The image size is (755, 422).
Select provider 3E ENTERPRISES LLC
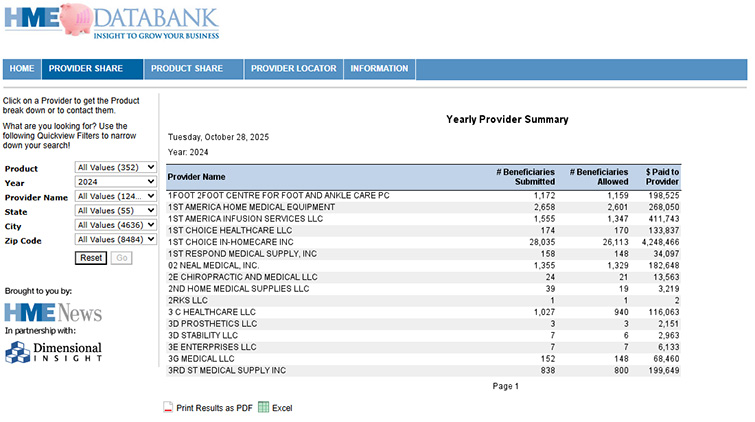(212, 347)
